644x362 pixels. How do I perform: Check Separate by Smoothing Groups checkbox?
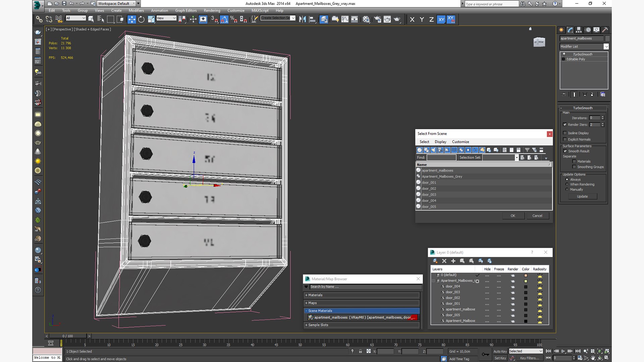(574, 167)
